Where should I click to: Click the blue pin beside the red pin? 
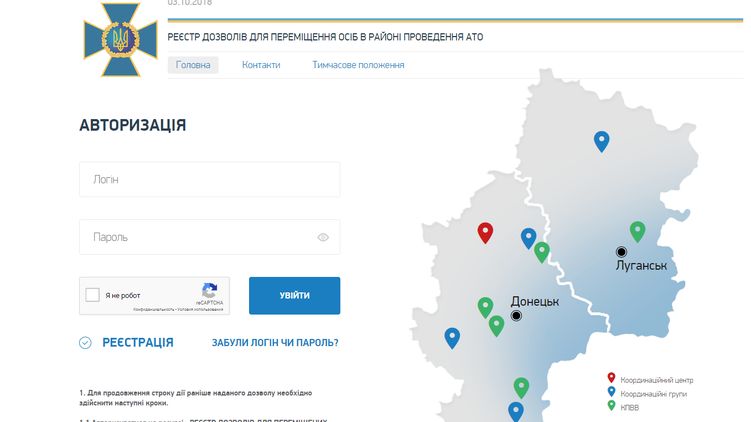pos(528,237)
